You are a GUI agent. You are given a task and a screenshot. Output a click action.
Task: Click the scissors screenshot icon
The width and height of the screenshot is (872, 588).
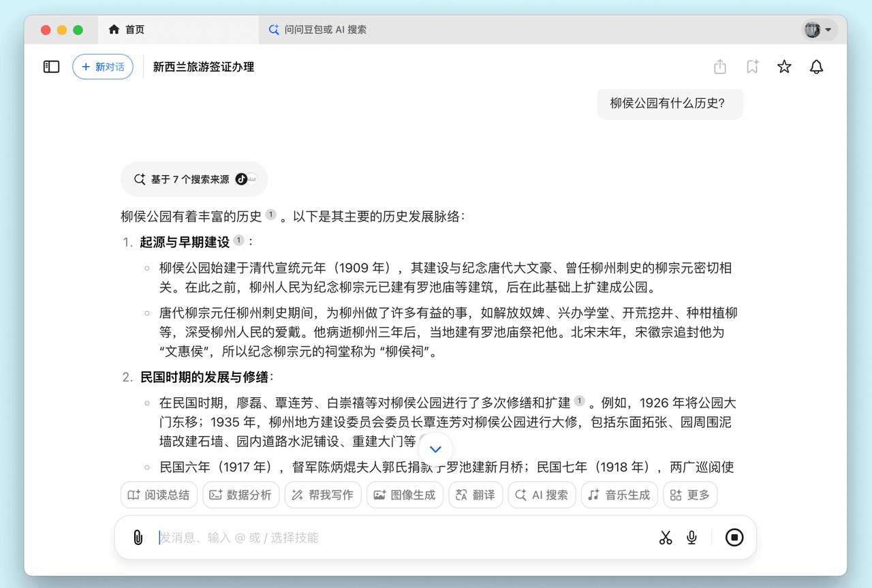tap(666, 538)
